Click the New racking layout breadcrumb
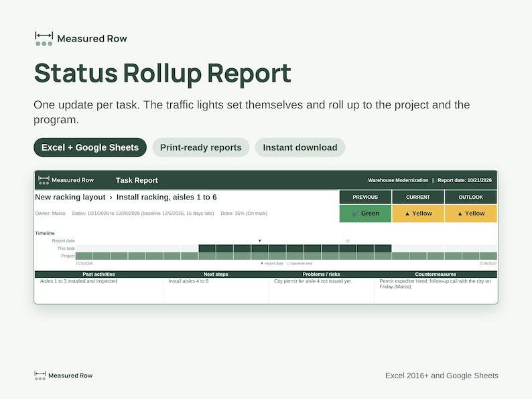 click(x=70, y=197)
